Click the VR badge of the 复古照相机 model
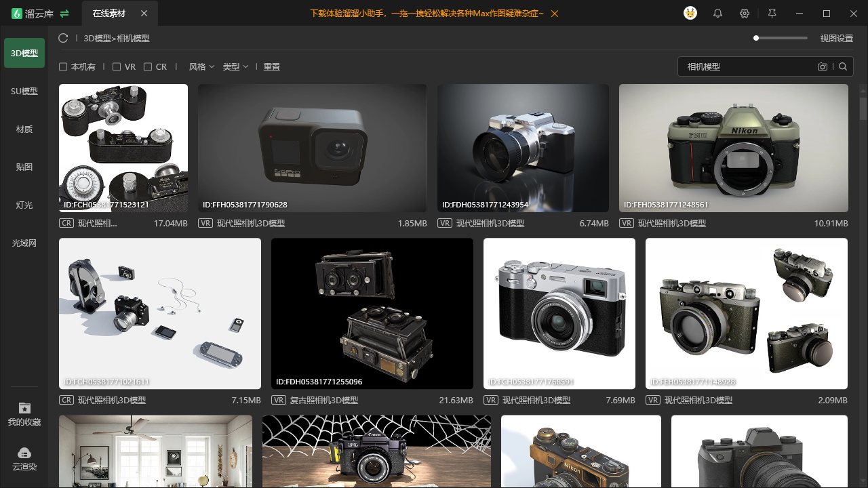 coord(279,401)
